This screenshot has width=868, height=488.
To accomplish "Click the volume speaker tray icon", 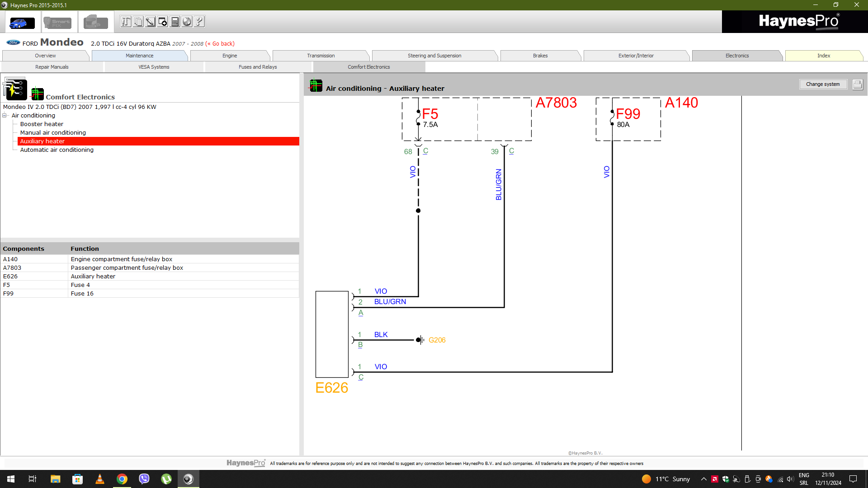I will pyautogui.click(x=790, y=479).
